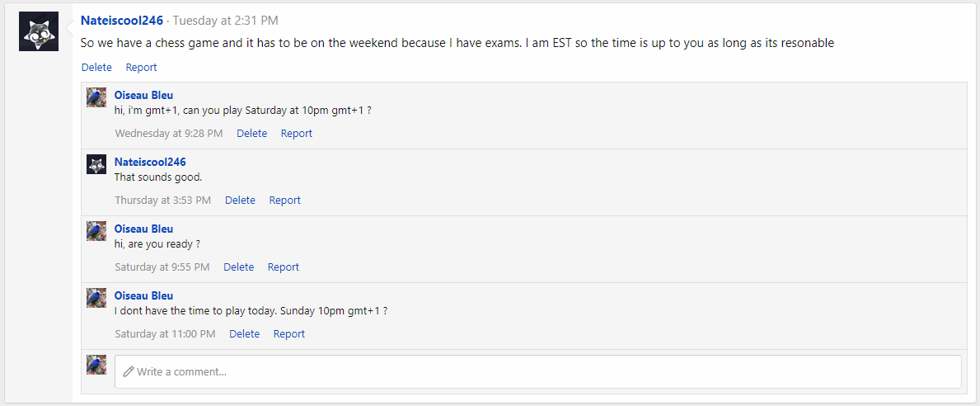Screen dimensions: 980x406
Task: Delete the comment posted Saturday at 9:55 PM
Action: (x=238, y=267)
